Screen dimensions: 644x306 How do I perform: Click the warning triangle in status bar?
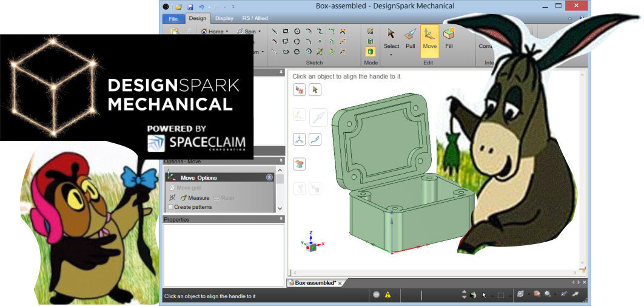pyautogui.click(x=387, y=294)
